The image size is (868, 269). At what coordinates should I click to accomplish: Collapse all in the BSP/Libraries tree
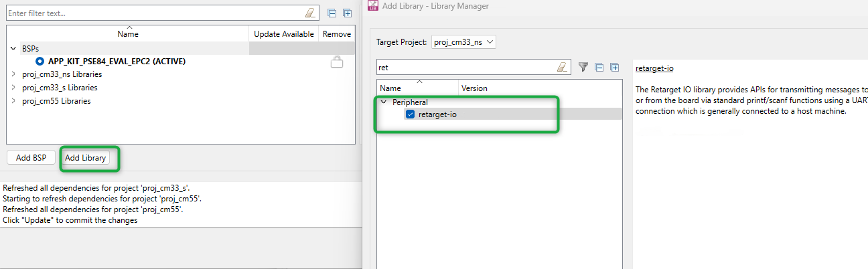click(332, 13)
